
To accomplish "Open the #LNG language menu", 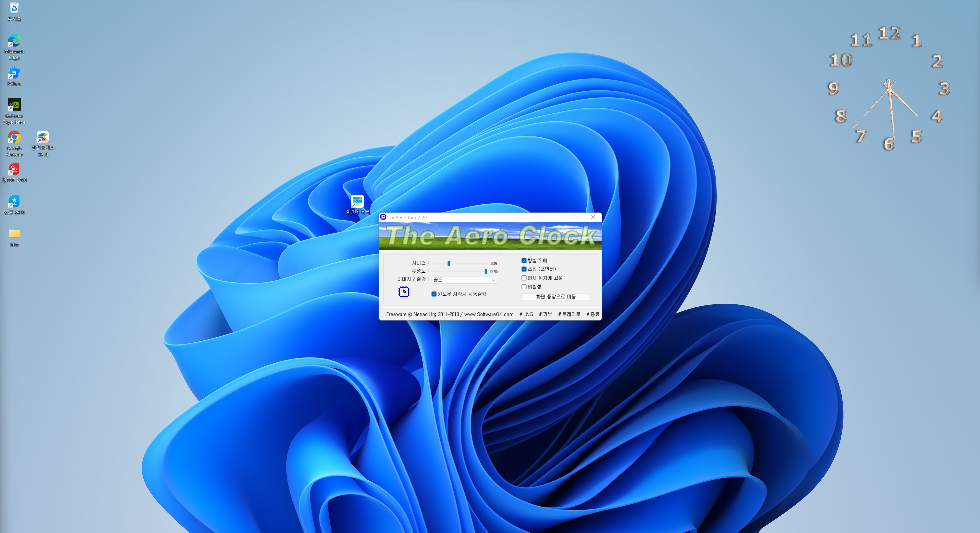I will [526, 314].
